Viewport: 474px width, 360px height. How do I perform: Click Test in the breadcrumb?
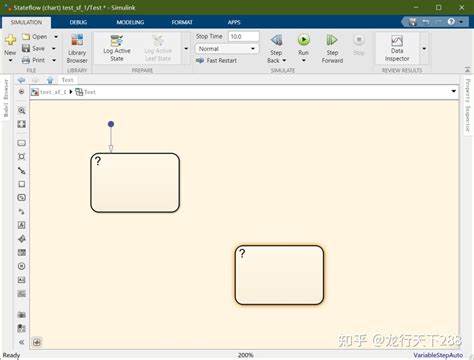(x=90, y=92)
